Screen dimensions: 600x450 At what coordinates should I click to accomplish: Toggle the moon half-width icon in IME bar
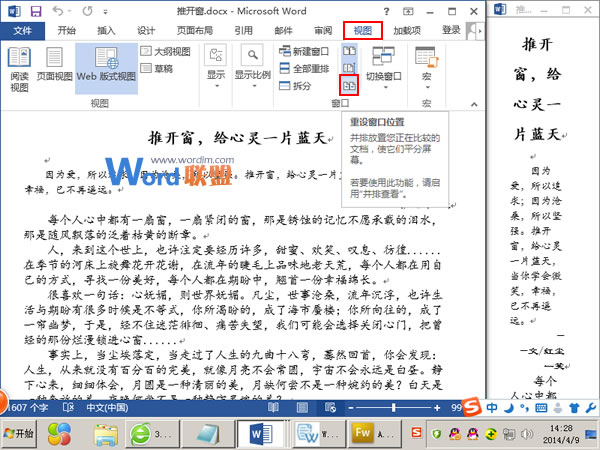click(x=509, y=408)
